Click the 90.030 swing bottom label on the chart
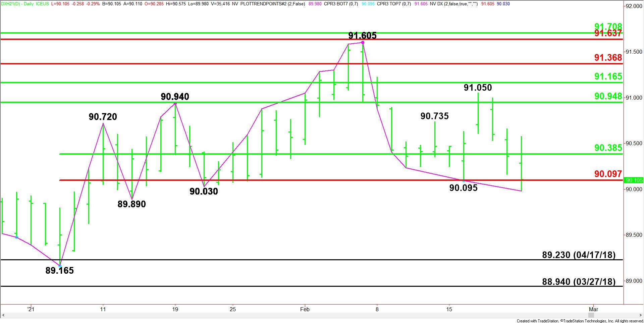The height and width of the screenshot is (323, 644). [x=204, y=191]
